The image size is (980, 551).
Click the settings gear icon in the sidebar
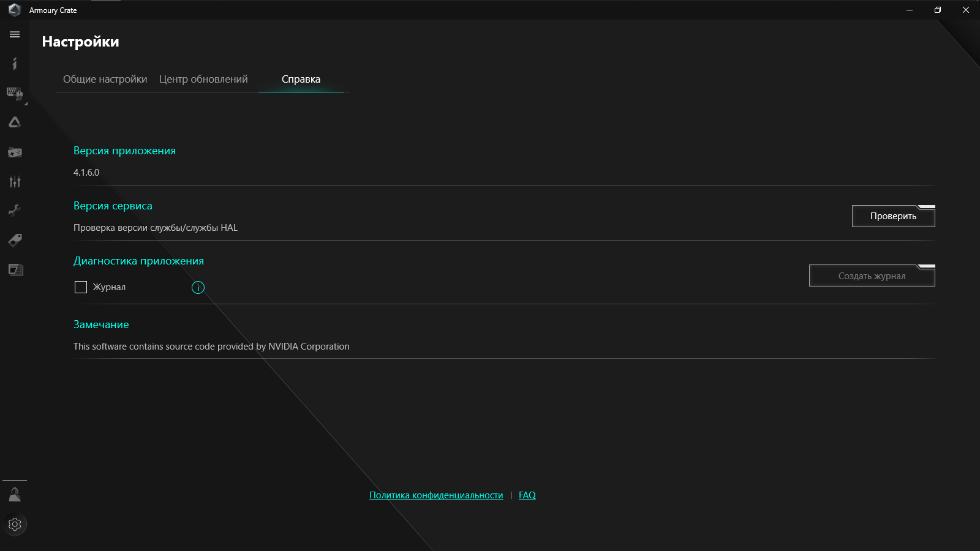[x=15, y=524]
